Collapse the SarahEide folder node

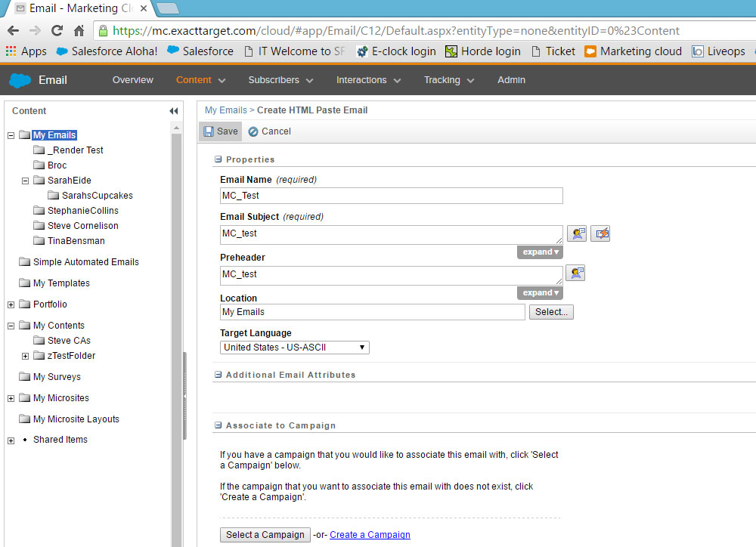click(26, 181)
